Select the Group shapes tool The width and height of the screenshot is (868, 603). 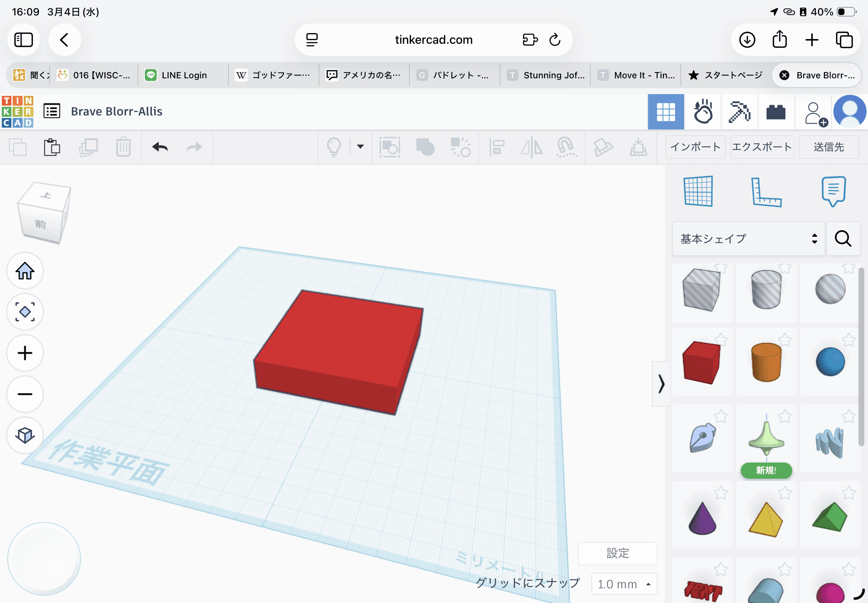(x=425, y=147)
